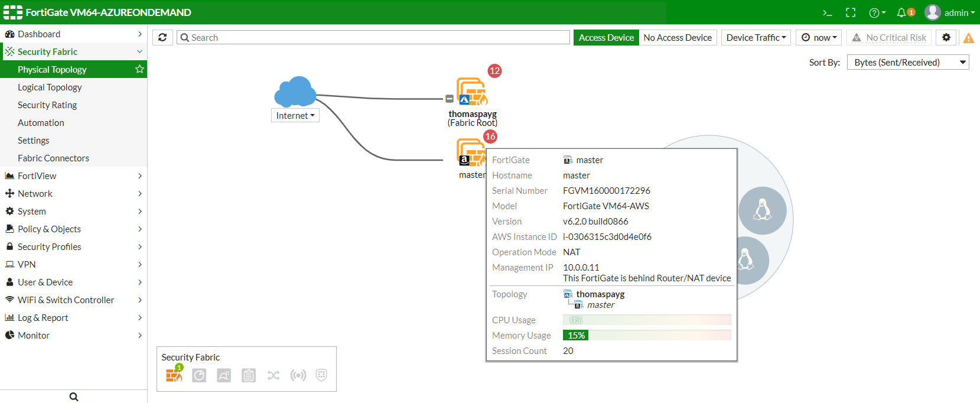Image resolution: width=980 pixels, height=403 pixels.
Task: Expand the FortiView menu
Action: (x=73, y=175)
